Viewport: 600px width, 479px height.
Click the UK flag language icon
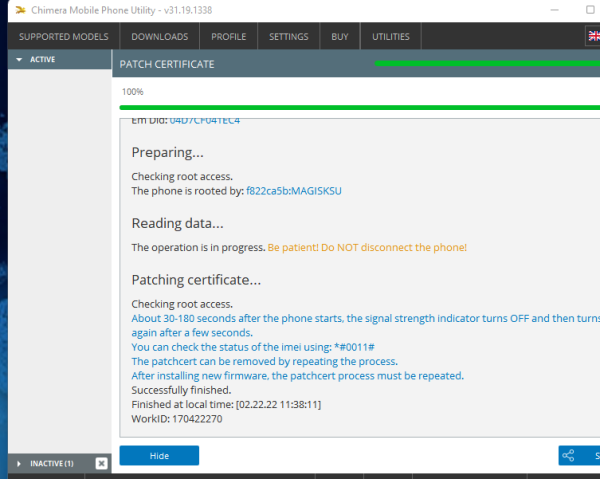click(593, 36)
